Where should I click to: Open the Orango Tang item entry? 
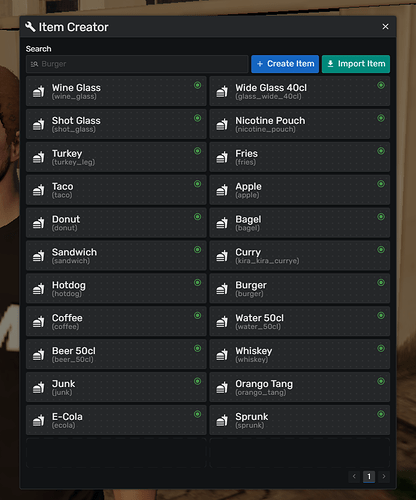(x=300, y=387)
